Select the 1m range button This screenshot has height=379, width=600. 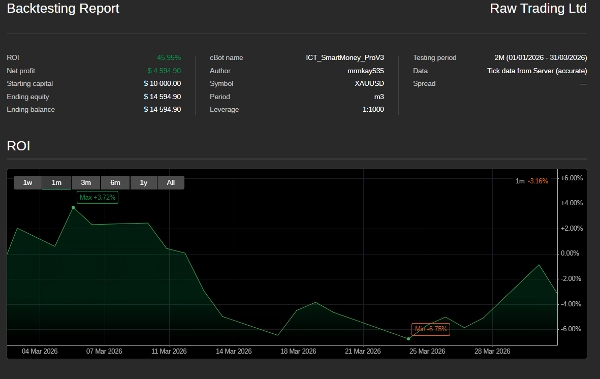pos(56,183)
